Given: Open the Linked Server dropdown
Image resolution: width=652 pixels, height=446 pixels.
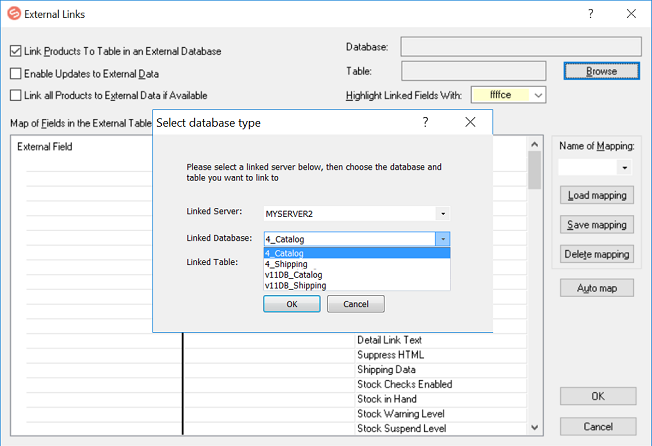Looking at the screenshot, I should 442,214.
